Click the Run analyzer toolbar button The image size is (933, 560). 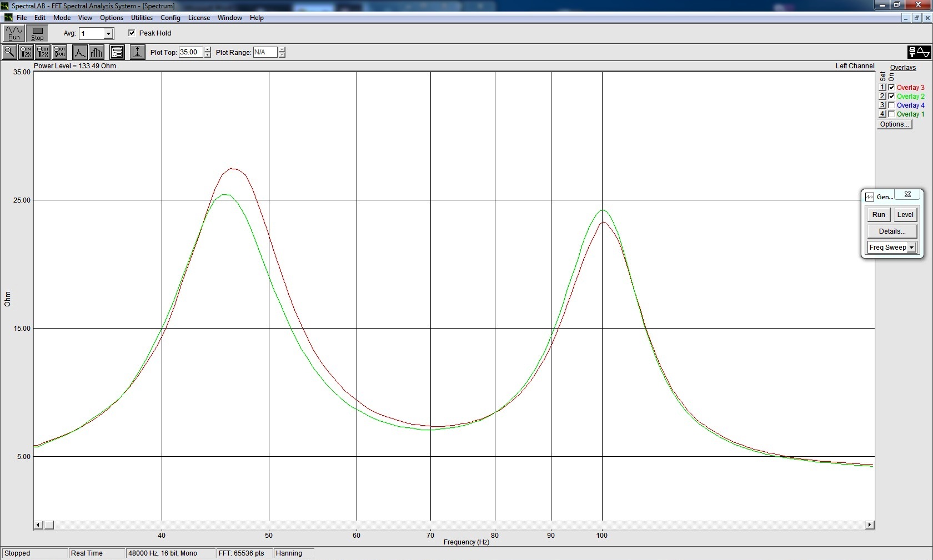[x=14, y=33]
